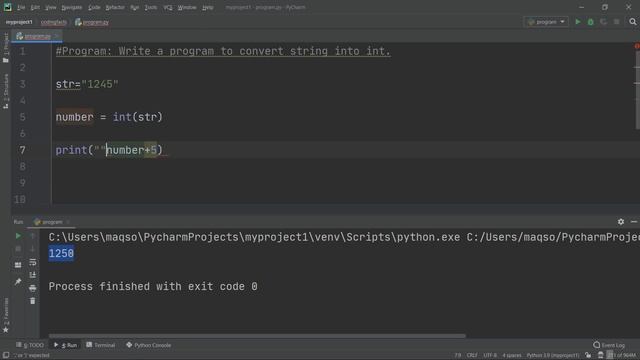Open the Event Log
Image resolution: width=640 pixels, height=360 pixels.
[609, 345]
